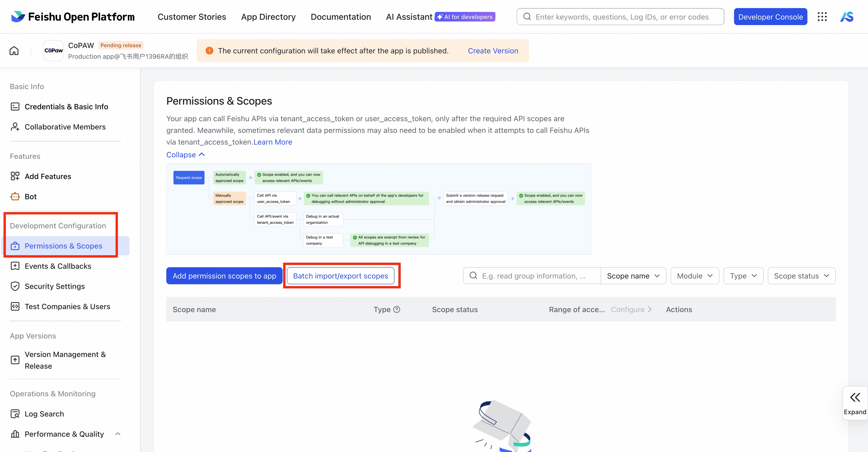Click the Log Search sidebar icon
The height and width of the screenshot is (452, 868).
click(x=15, y=414)
